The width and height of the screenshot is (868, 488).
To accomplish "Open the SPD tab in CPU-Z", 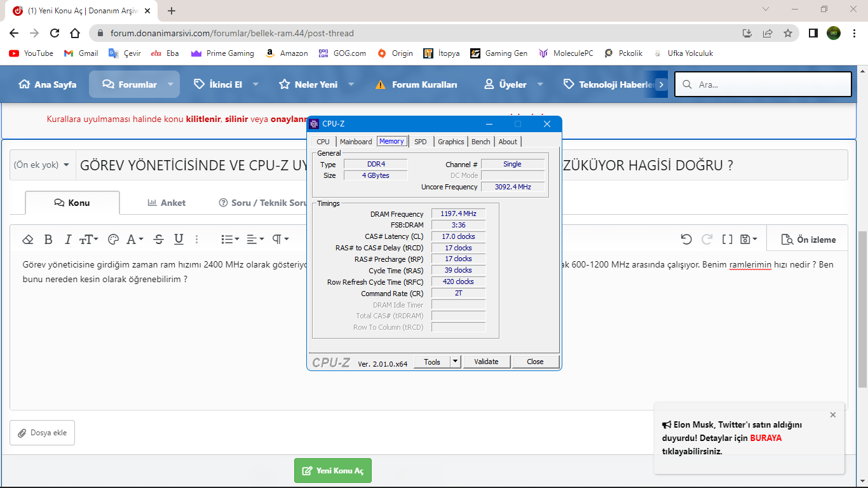I will (421, 142).
